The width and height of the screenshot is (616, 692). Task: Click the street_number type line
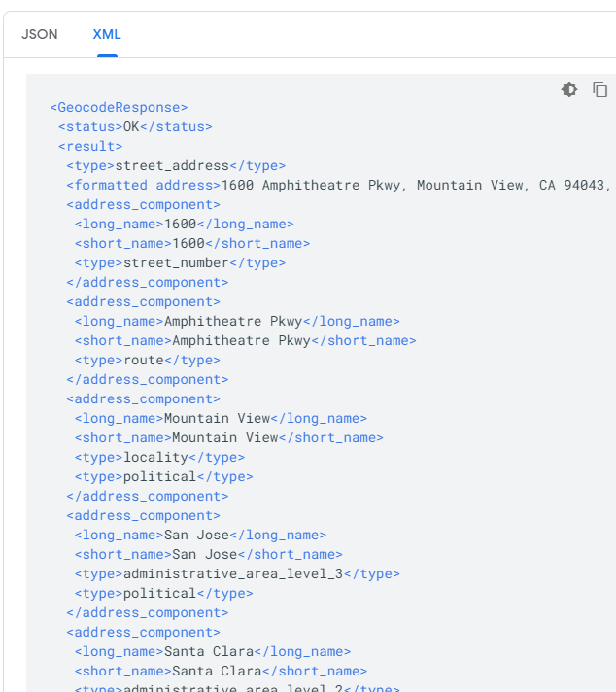click(180, 262)
